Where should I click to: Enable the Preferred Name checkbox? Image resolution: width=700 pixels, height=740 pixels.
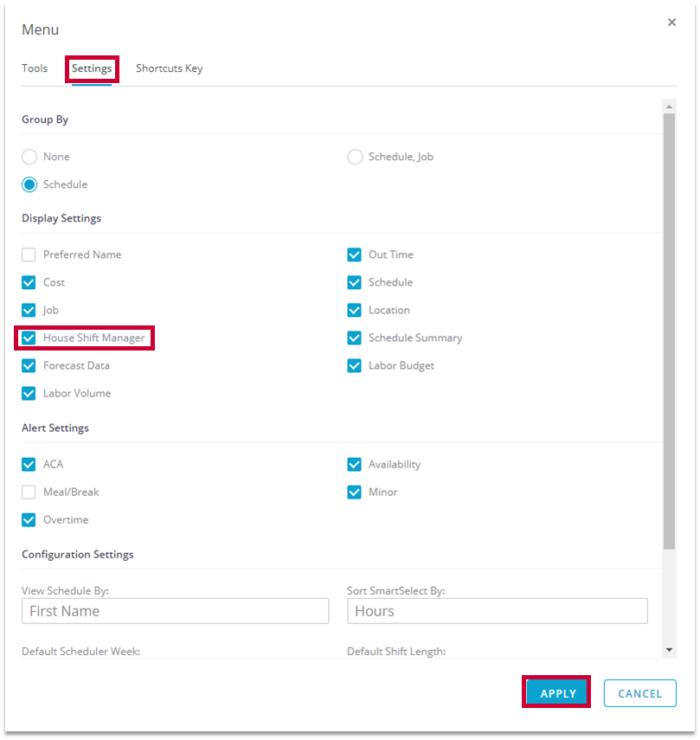pos(29,254)
